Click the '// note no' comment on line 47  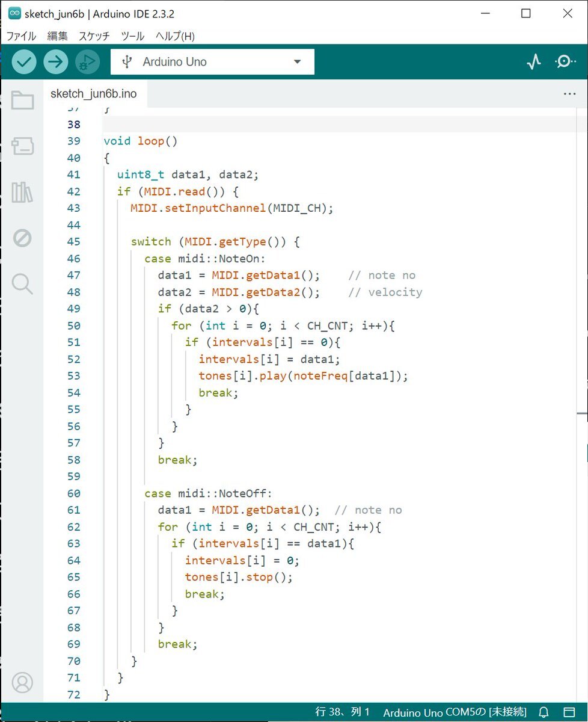pyautogui.click(x=382, y=276)
